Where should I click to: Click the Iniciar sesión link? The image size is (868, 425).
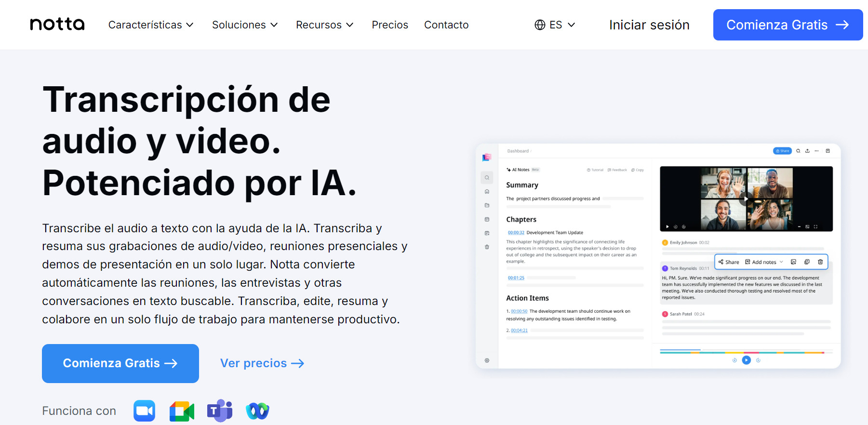click(649, 25)
